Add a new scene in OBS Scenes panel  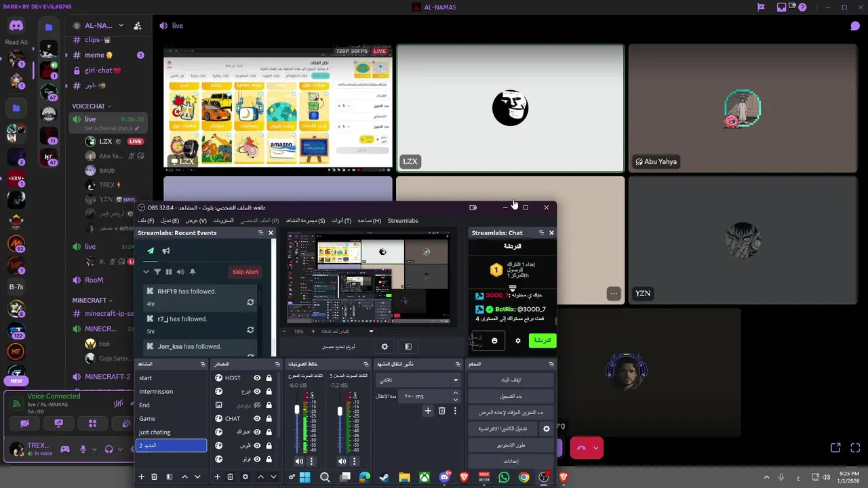click(141, 477)
